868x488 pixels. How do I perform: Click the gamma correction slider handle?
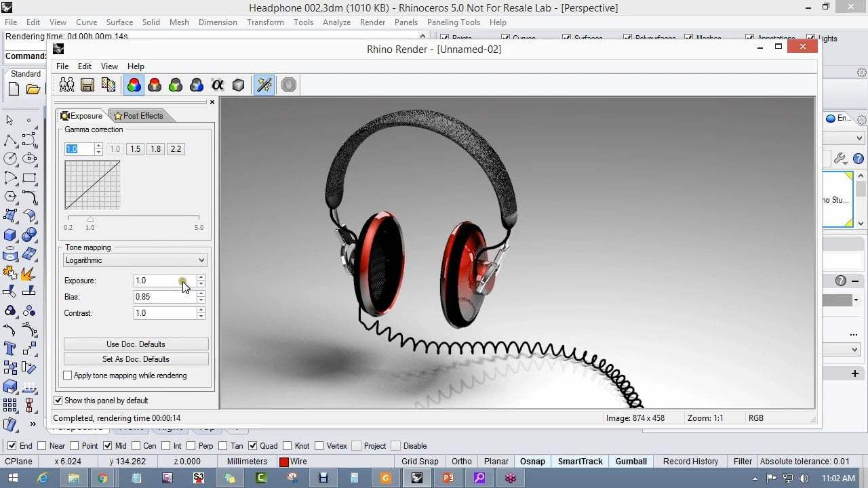point(90,219)
